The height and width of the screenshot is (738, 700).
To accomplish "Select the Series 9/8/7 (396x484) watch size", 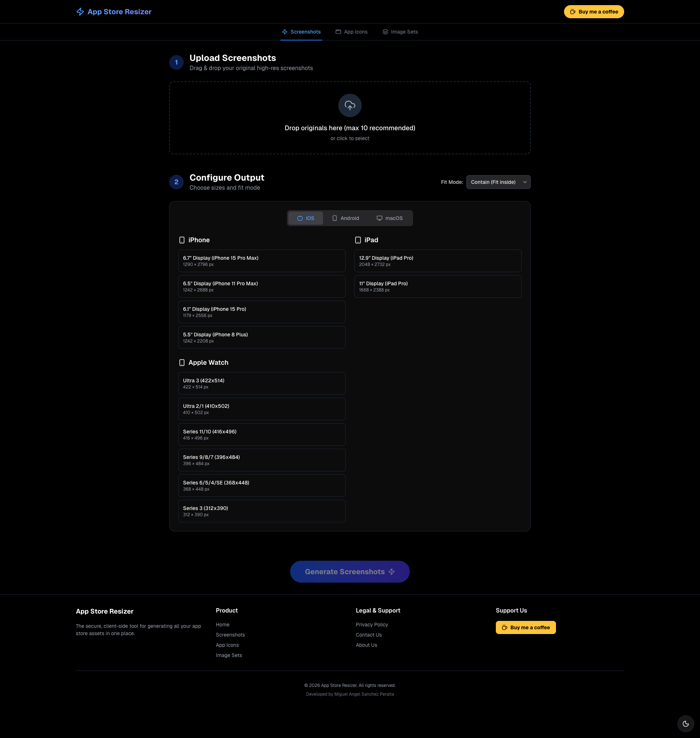I will 261,460.
